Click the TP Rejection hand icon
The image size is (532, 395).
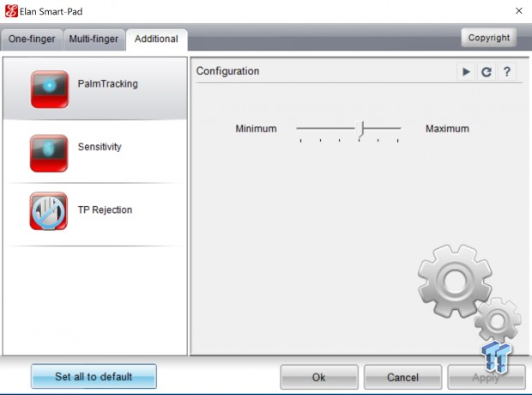point(49,211)
